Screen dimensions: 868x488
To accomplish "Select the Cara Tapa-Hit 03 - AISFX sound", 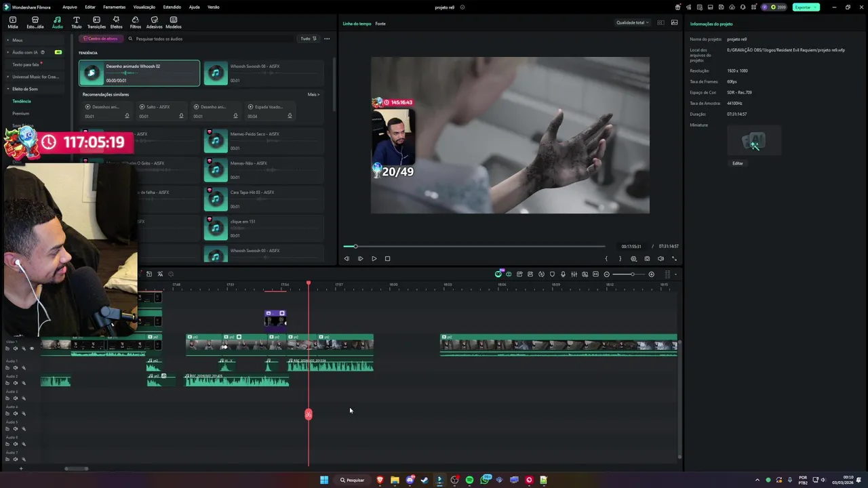I will click(263, 199).
